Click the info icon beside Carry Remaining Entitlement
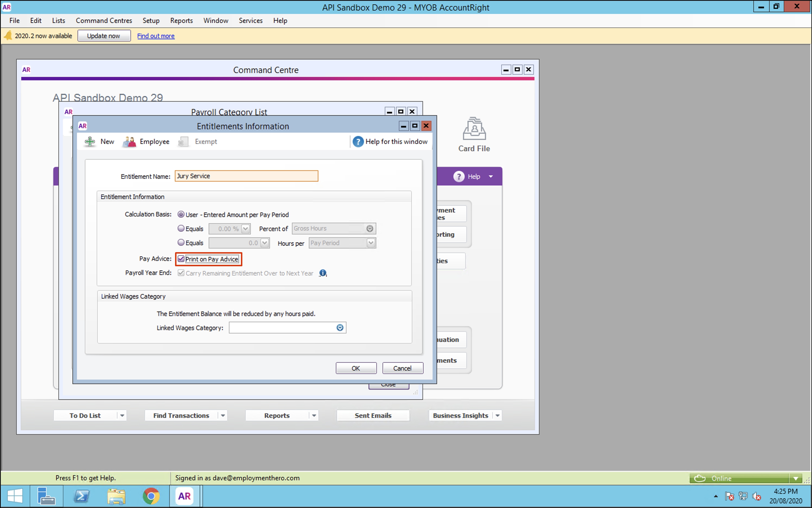The width and height of the screenshot is (812, 508). pos(323,273)
